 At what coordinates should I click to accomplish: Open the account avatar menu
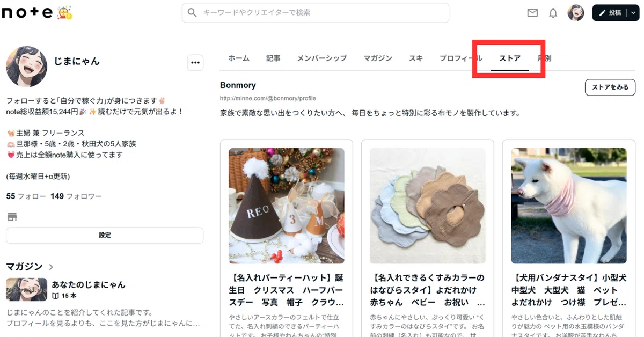[x=576, y=13]
